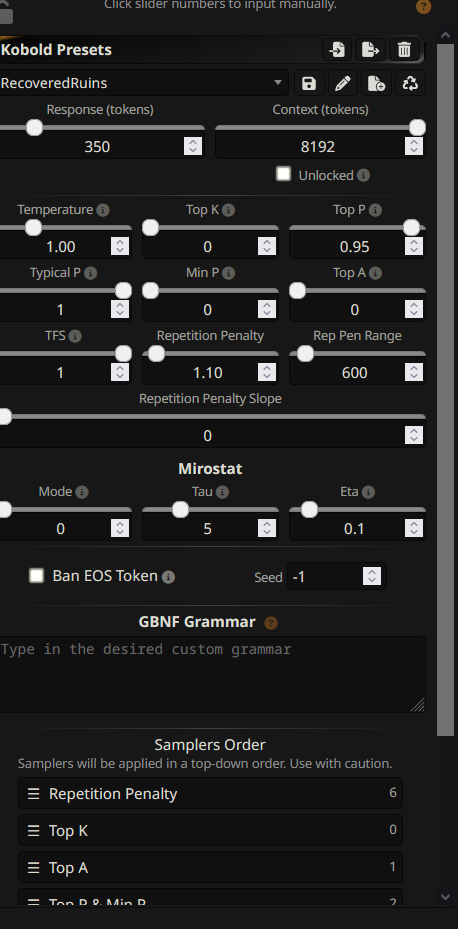Viewport: 458px width, 929px height.
Task: Click the Top K sampler order entry
Action: pos(210,830)
